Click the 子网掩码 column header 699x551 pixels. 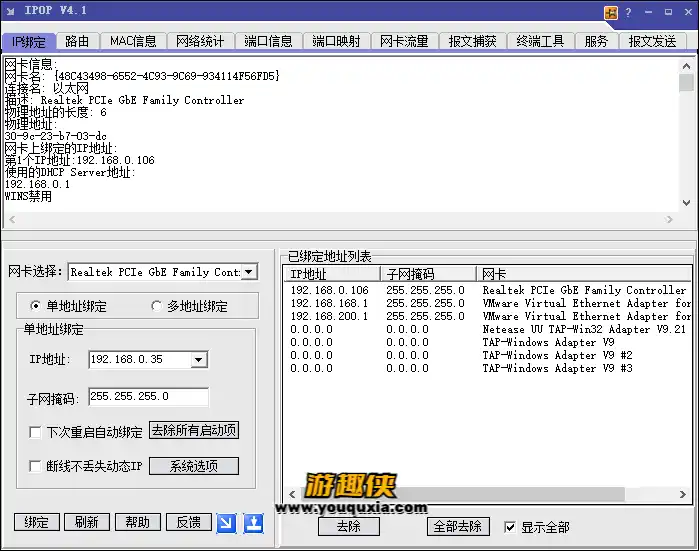click(428, 274)
